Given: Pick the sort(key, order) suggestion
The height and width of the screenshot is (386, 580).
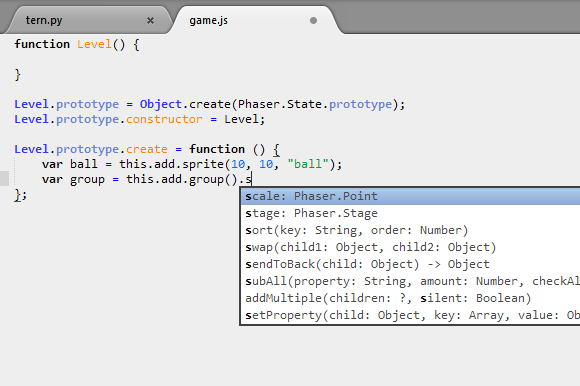Looking at the screenshot, I should 411,230.
